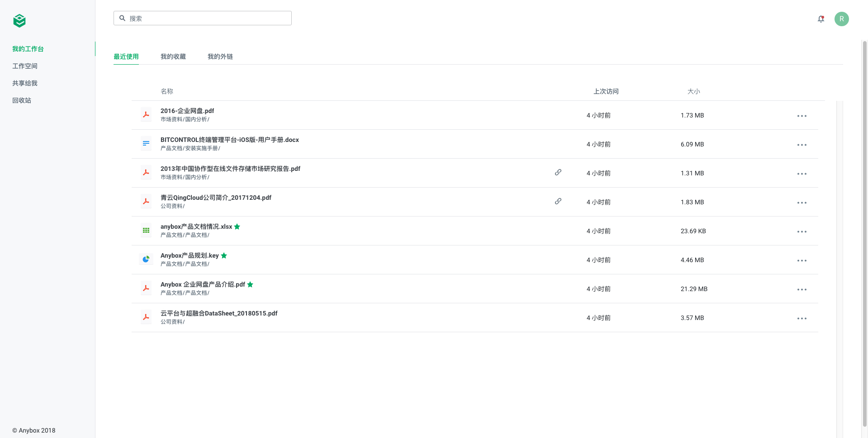Open more options for 2013年中国协作型 report
Image resolution: width=868 pixels, height=438 pixels.
tap(802, 174)
